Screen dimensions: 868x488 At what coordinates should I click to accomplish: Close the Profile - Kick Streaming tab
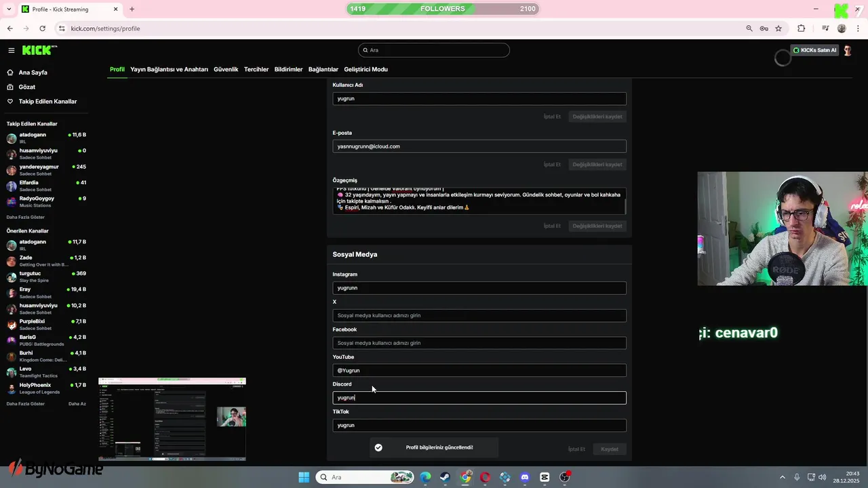(x=115, y=9)
